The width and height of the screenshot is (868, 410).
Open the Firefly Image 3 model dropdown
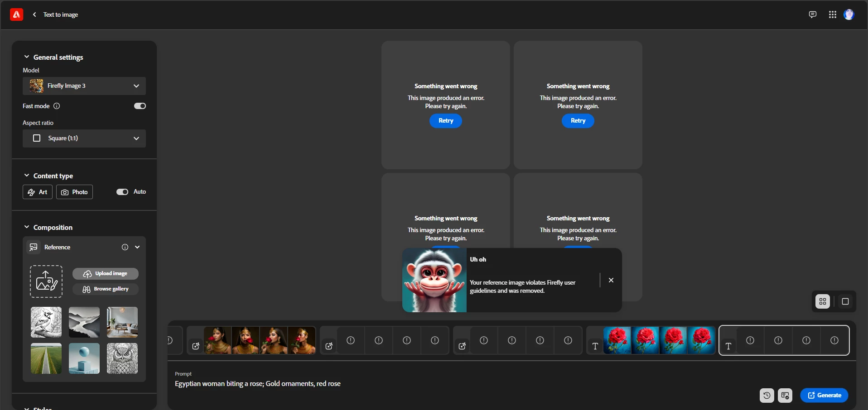click(84, 86)
